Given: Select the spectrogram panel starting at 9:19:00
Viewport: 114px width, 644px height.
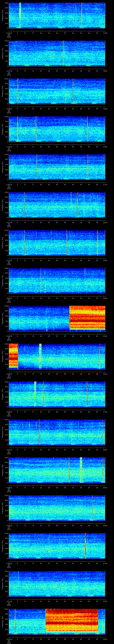Looking at the screenshot, I should coord(57,129).
